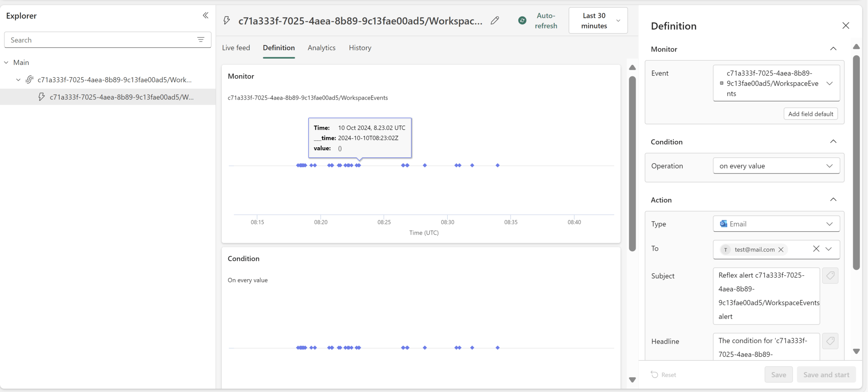Switch to the Analytics tab
The height and width of the screenshot is (392, 868).
point(321,48)
